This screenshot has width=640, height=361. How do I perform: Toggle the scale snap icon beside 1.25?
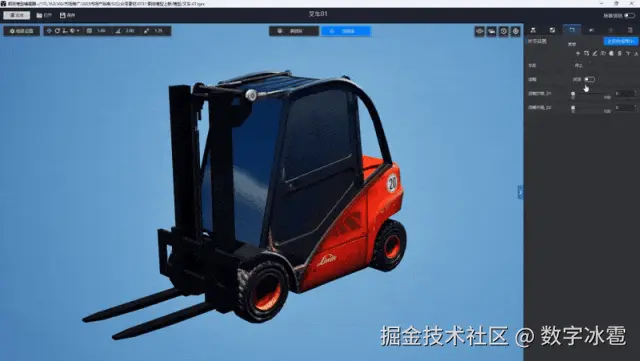click(x=147, y=31)
